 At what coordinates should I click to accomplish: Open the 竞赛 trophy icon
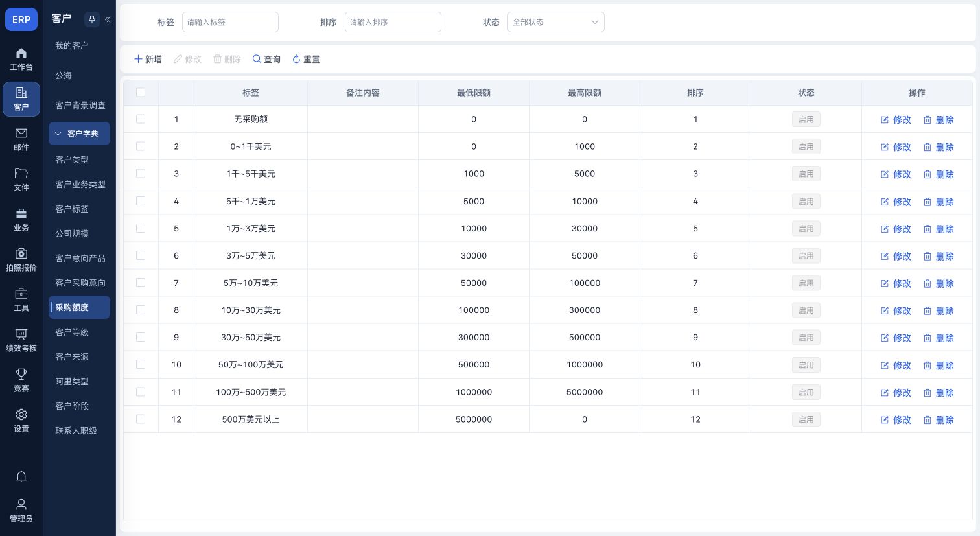[x=21, y=374]
